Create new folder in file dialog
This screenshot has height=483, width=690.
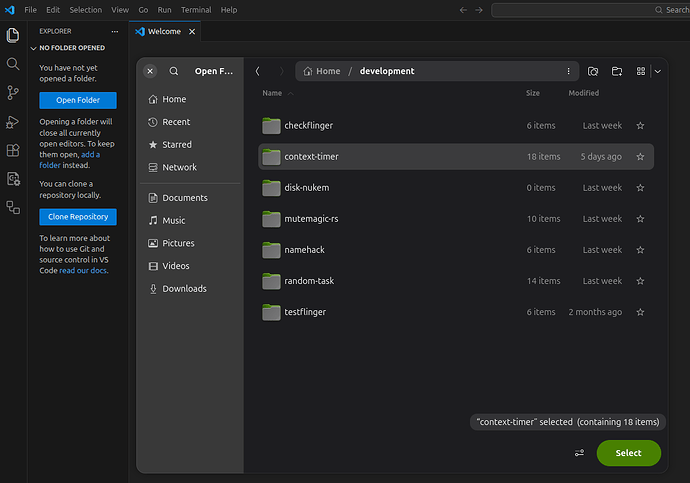617,71
